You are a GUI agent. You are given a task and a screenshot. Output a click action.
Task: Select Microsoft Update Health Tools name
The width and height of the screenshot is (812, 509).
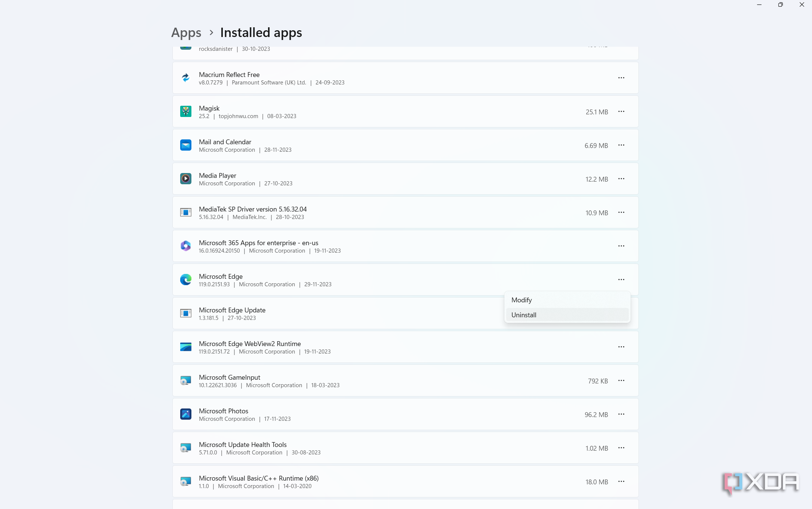(x=243, y=445)
